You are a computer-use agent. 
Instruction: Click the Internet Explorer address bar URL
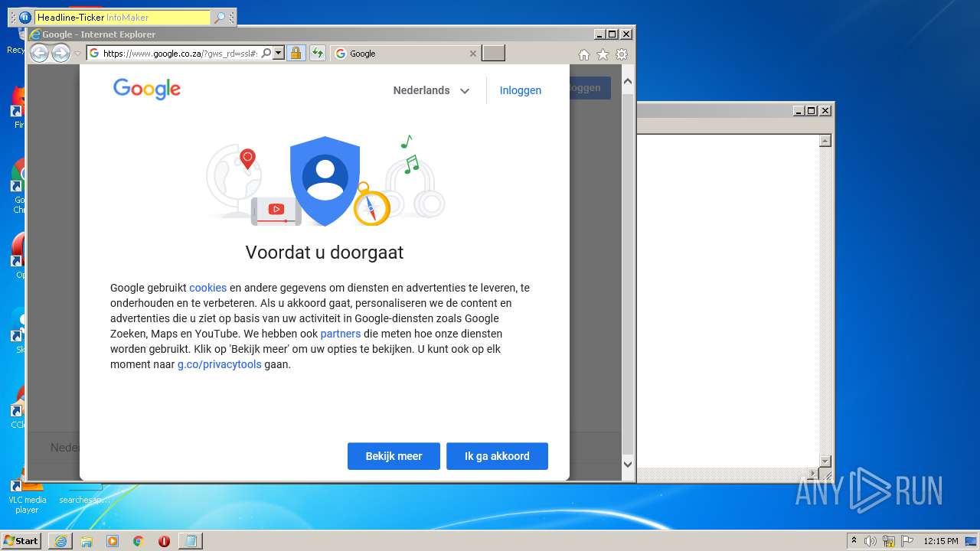pyautogui.click(x=180, y=54)
